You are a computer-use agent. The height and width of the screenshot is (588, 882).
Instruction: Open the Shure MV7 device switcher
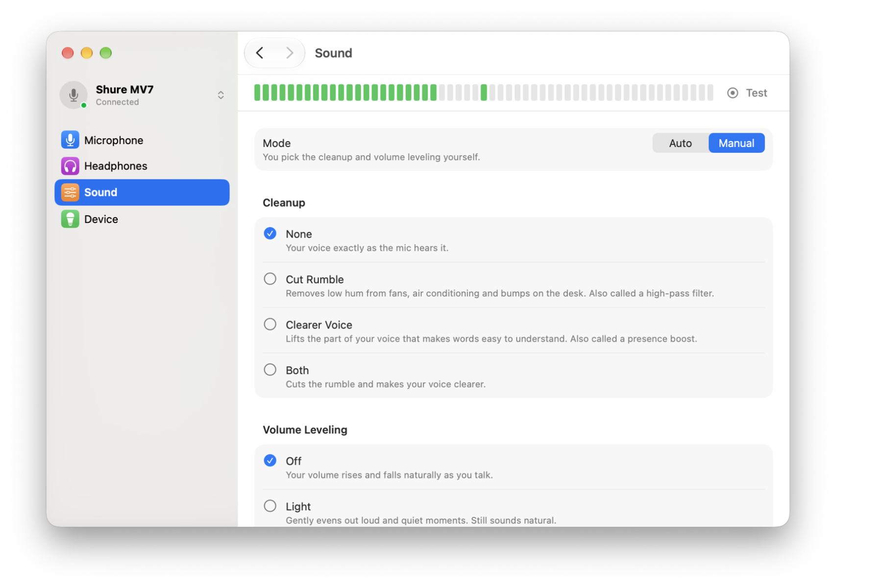click(x=221, y=95)
